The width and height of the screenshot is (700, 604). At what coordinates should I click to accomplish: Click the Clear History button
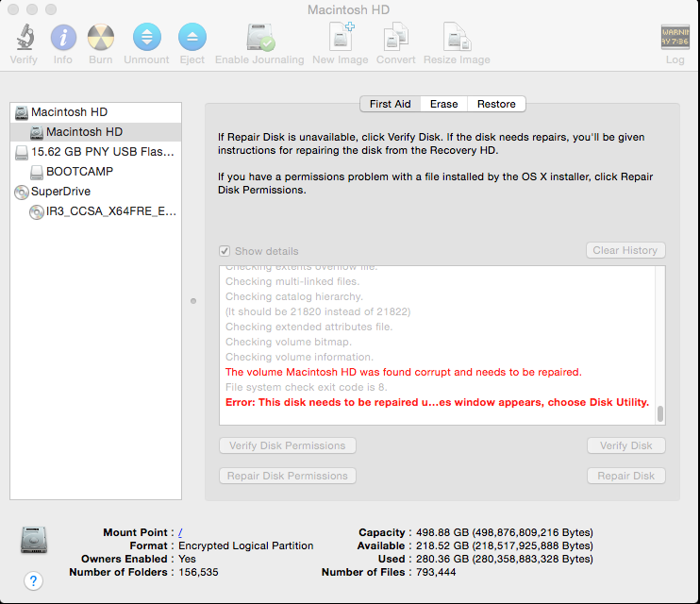tap(625, 250)
